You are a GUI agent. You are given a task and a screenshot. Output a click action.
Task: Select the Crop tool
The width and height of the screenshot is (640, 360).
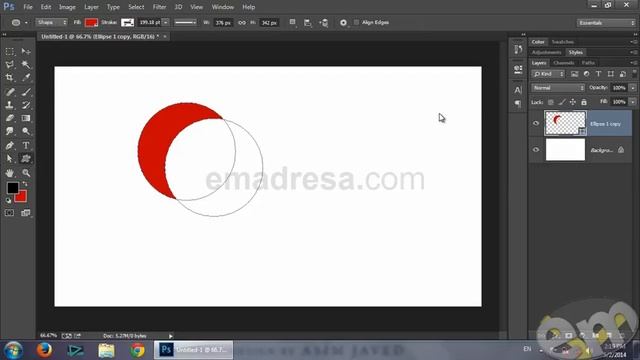click(9, 78)
